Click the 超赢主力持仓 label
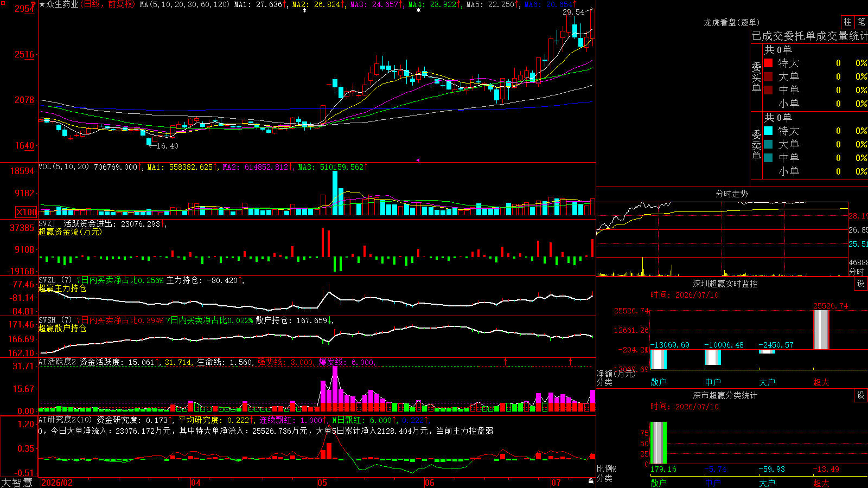This screenshot has width=868, height=488. [62, 288]
